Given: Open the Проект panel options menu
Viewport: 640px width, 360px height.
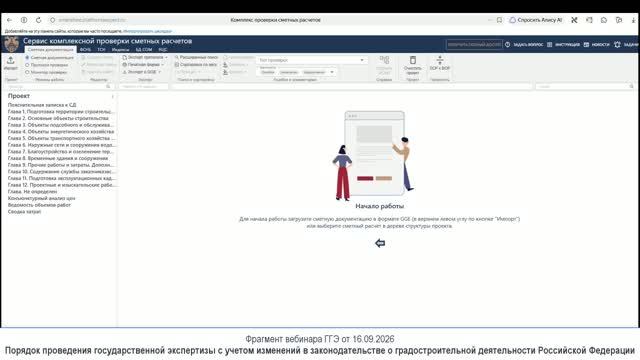Looking at the screenshot, I should pos(113,97).
